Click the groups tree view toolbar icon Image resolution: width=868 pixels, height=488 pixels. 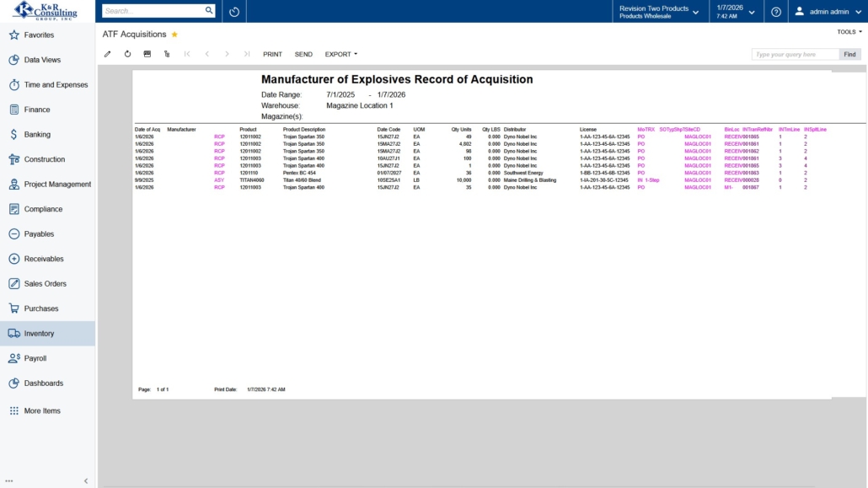coord(167,54)
